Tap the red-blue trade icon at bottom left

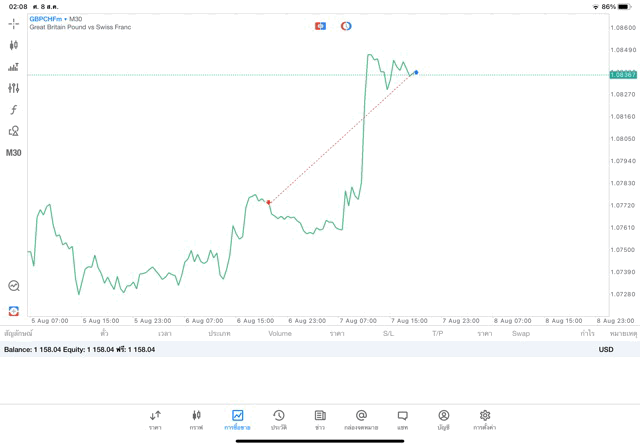click(x=13, y=311)
